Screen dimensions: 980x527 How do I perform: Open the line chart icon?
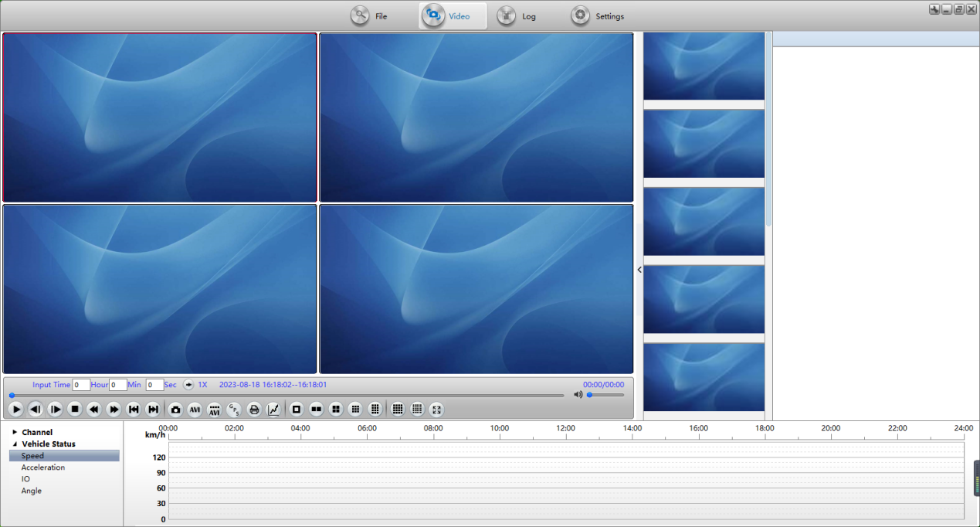coord(273,410)
